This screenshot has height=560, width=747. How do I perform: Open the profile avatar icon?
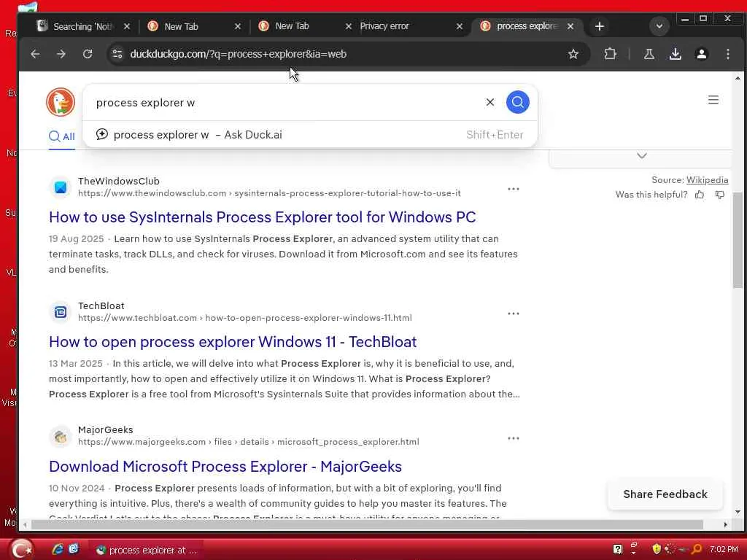pos(701,54)
